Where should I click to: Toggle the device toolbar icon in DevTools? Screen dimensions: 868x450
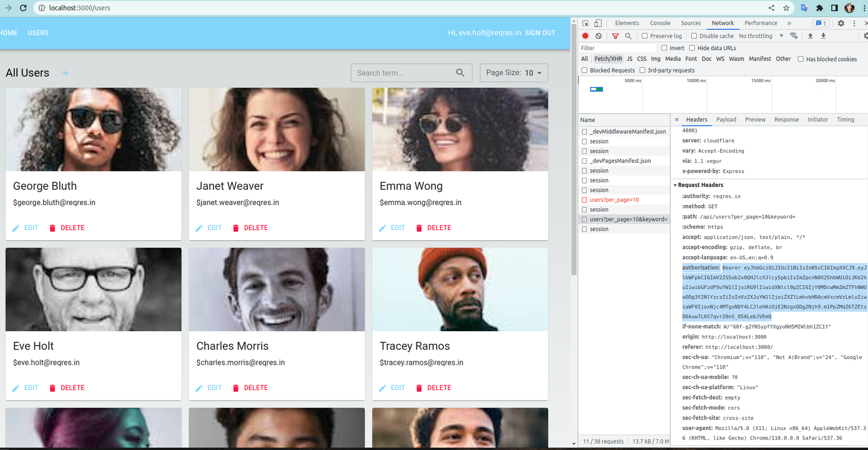598,23
